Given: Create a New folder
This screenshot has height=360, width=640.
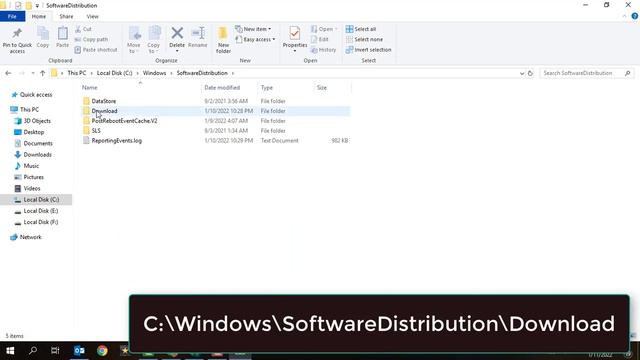Looking at the screenshot, I should tap(223, 40).
